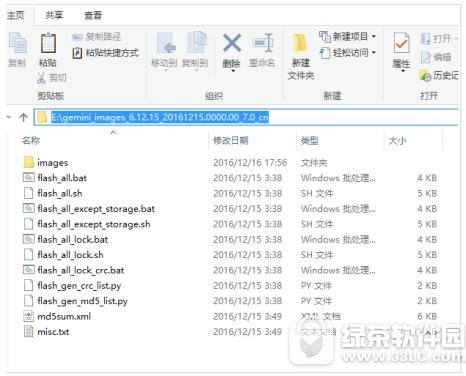
Task: Click the 6 KB size of md5sum.xml
Action: click(427, 316)
